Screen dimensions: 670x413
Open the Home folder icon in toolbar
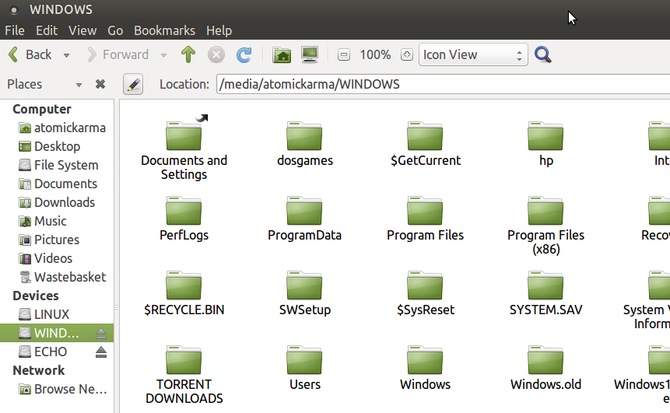tap(282, 55)
